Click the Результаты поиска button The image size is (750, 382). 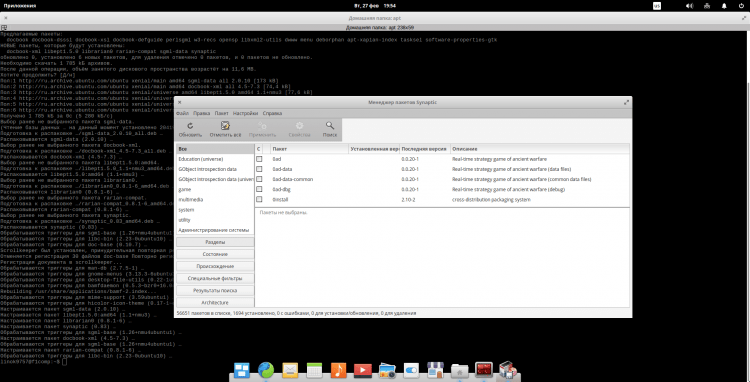click(215, 290)
